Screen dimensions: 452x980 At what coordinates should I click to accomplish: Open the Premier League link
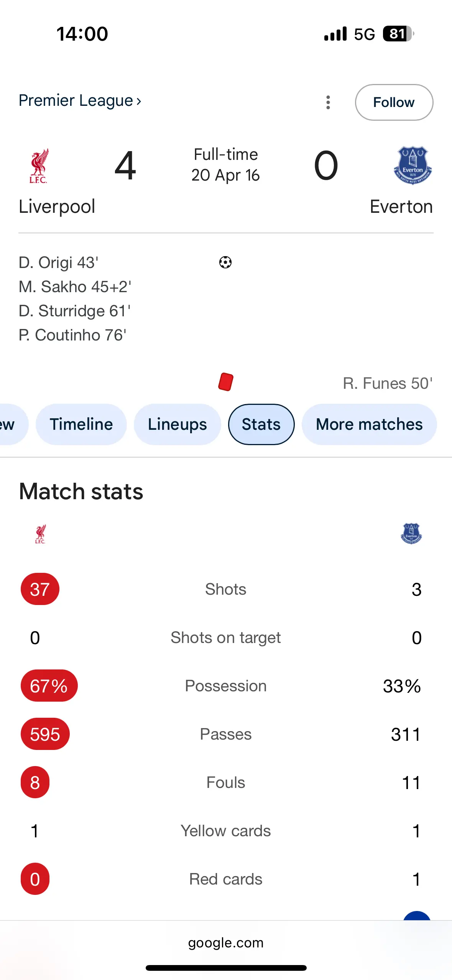point(80,101)
